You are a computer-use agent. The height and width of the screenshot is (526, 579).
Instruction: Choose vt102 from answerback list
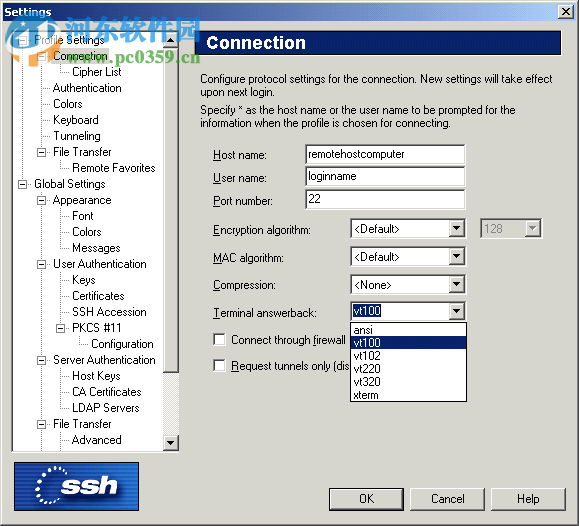click(x=408, y=356)
